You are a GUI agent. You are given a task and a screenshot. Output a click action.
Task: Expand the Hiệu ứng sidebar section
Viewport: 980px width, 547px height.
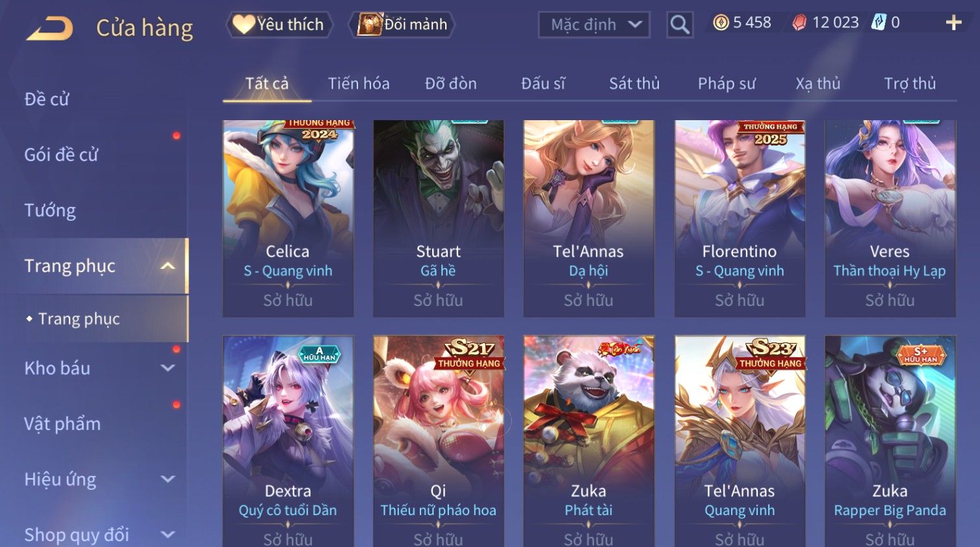[168, 479]
